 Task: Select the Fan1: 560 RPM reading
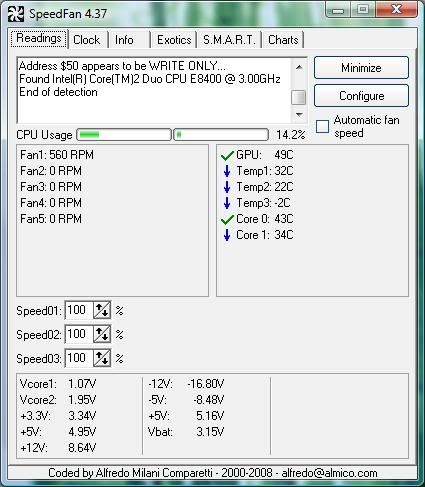[57, 155]
